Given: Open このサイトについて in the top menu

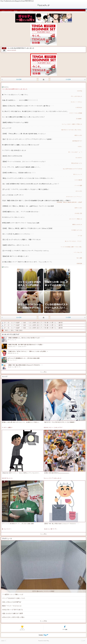Looking at the screenshot, I should (6, 11).
